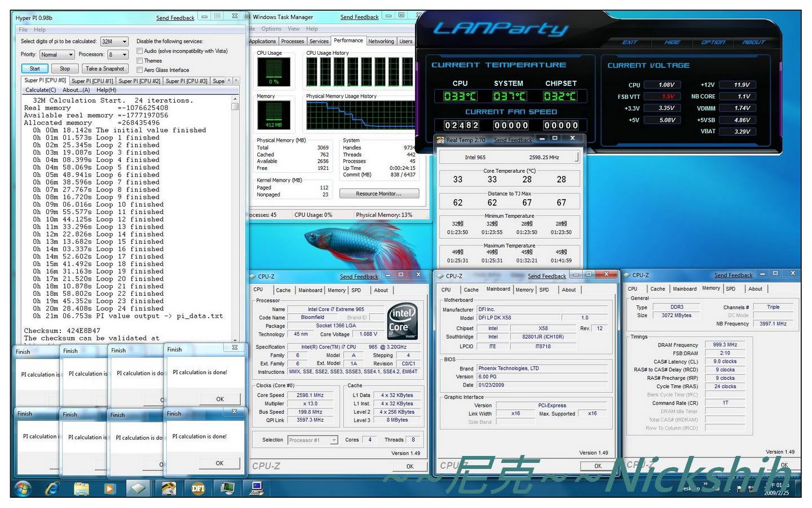The image size is (812, 508).
Task: Switch to Super PI [CPU #3] tab
Action: pyautogui.click(x=187, y=81)
